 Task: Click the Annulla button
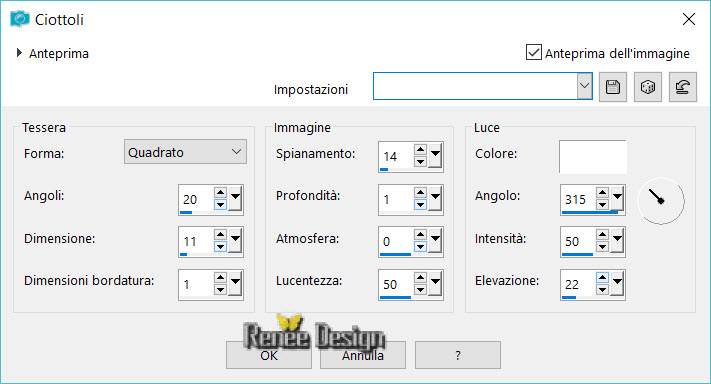pyautogui.click(x=363, y=355)
